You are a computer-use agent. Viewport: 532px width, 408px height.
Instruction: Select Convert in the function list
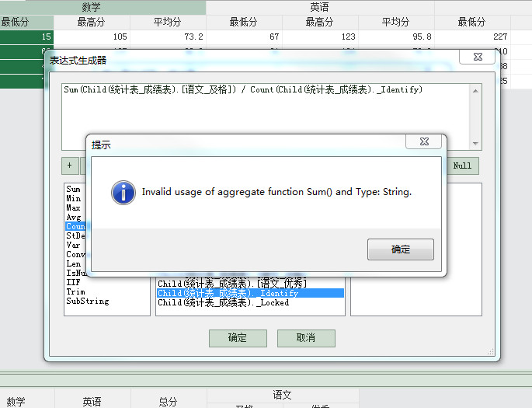[x=75, y=254]
